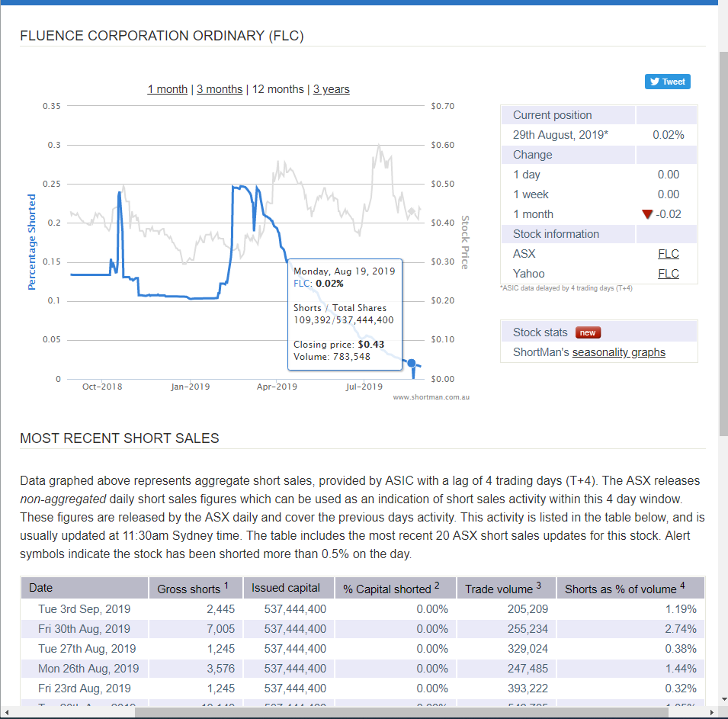This screenshot has height=719, width=728.
Task: Click the 1 day change row label
Action: 527,175
